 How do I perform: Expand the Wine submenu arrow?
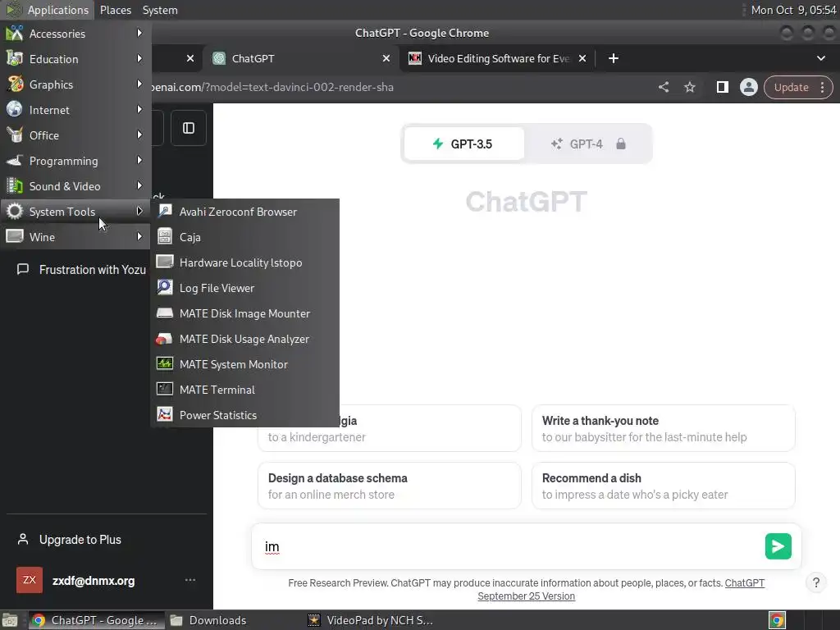coord(139,236)
